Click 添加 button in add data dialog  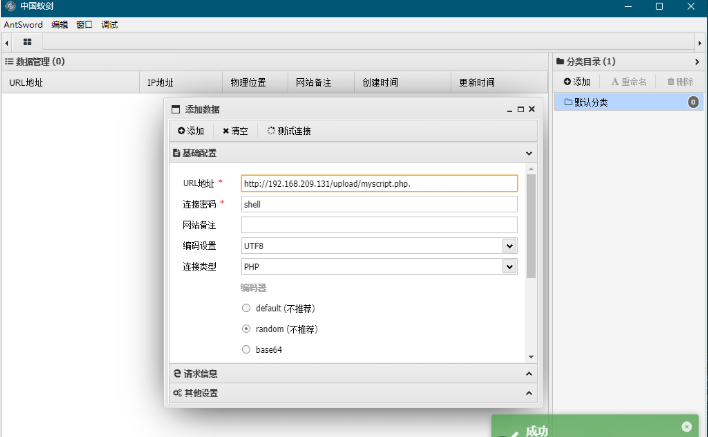[x=191, y=131]
